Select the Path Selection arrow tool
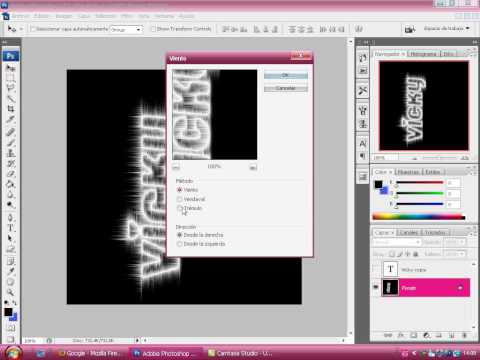 click(11, 239)
